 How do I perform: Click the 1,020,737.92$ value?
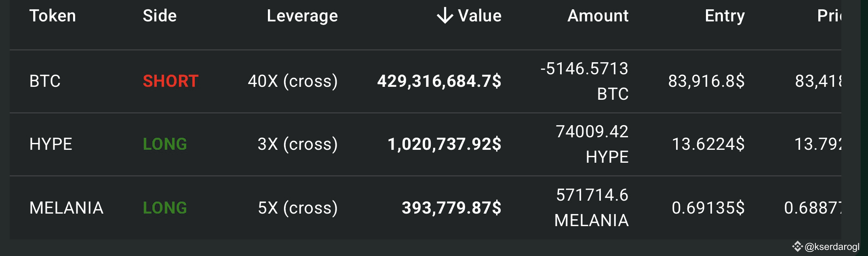pyautogui.click(x=445, y=144)
